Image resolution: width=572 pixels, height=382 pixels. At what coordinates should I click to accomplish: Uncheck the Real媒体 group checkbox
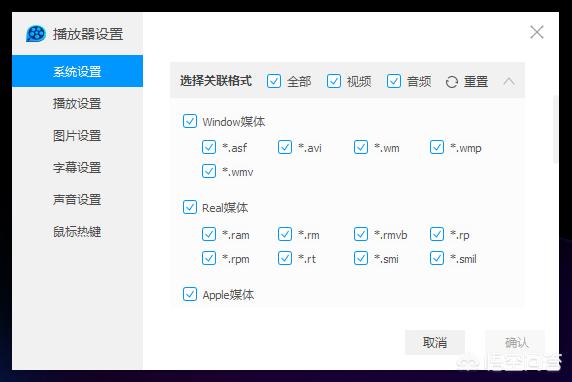click(190, 207)
